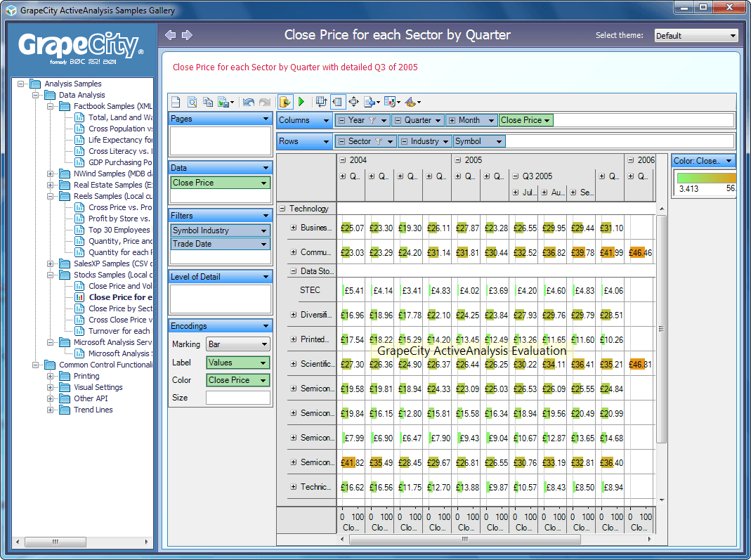Viewport: 751px width, 560px height.
Task: Collapse the Technology sector row
Action: point(282,209)
